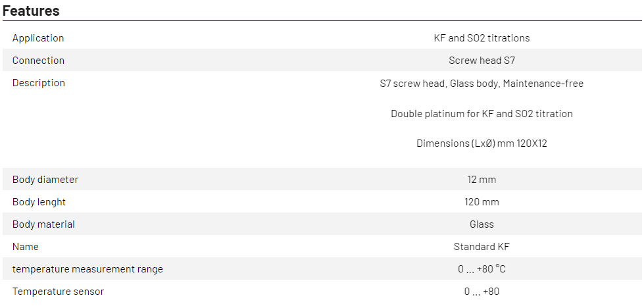The width and height of the screenshot is (644, 308).
Task: Select the 'temperature measurement range' row label
Action: 87,269
